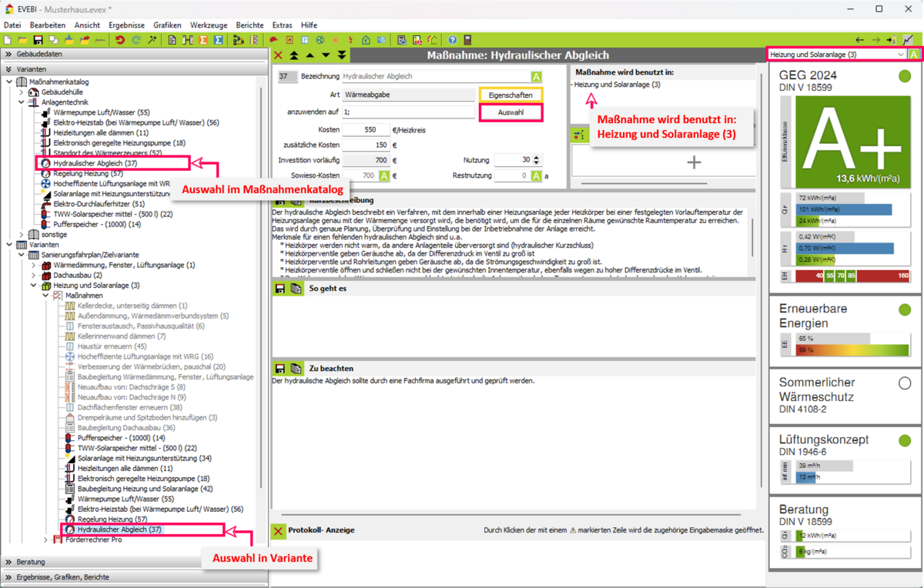Move measure to top with double-up arrow
924x588 pixels.
tap(294, 55)
